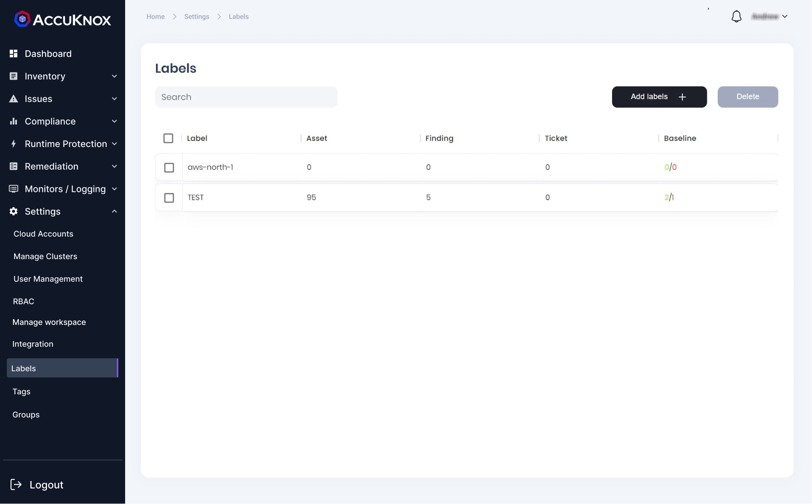Click asset count 95 in TEST row

pos(311,198)
